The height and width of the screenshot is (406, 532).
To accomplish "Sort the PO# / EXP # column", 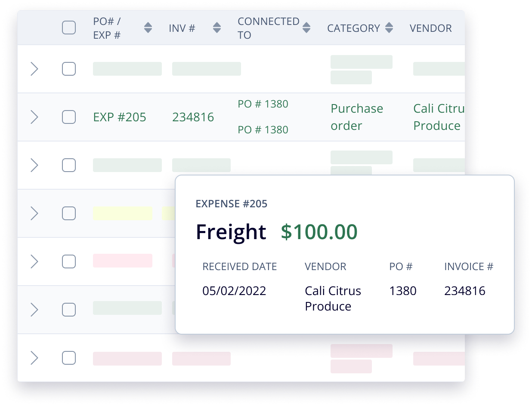I will [148, 27].
